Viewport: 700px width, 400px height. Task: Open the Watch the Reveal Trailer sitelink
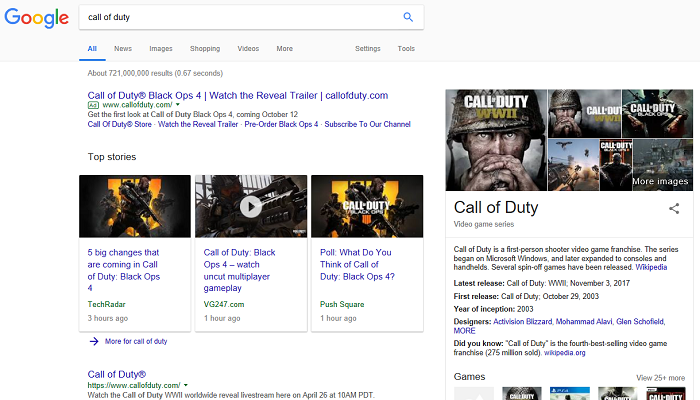pos(198,124)
